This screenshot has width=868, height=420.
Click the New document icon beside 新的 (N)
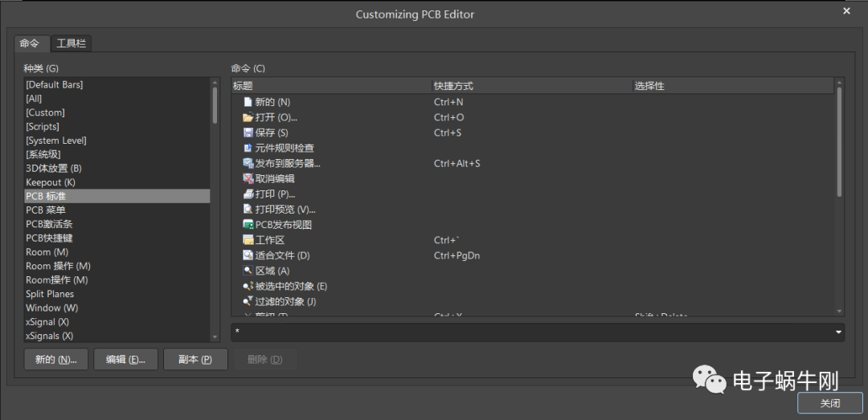[x=248, y=102]
